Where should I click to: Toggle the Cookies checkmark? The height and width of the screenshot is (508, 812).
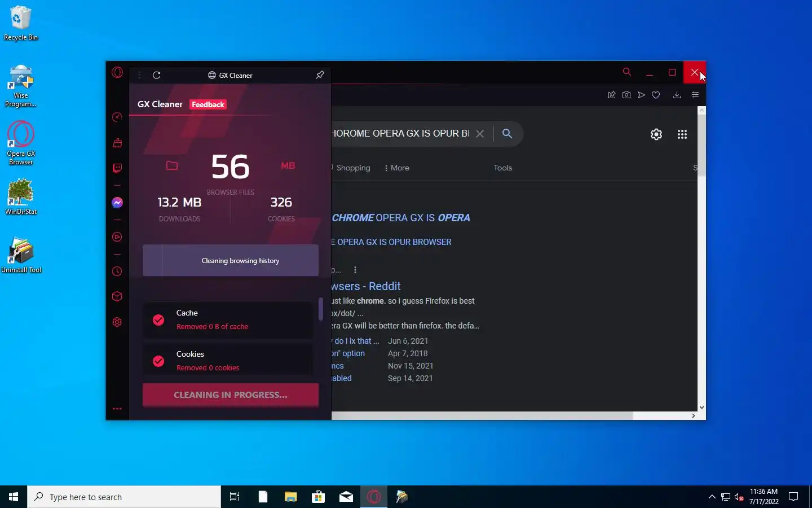pyautogui.click(x=158, y=361)
